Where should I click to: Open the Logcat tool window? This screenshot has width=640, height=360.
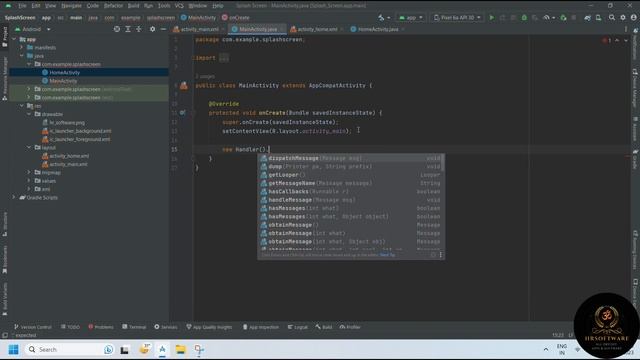click(298, 327)
